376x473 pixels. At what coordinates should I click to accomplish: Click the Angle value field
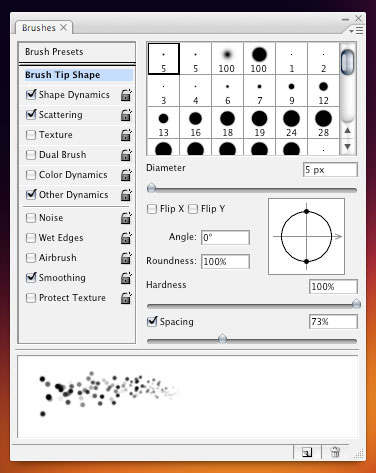coord(225,238)
